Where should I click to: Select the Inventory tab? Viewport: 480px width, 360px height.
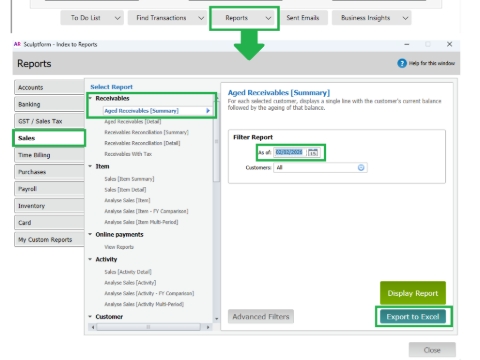(x=49, y=206)
